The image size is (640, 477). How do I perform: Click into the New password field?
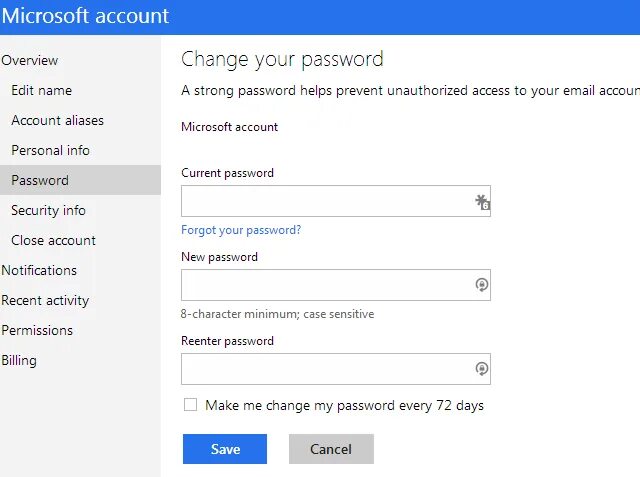(x=325, y=285)
